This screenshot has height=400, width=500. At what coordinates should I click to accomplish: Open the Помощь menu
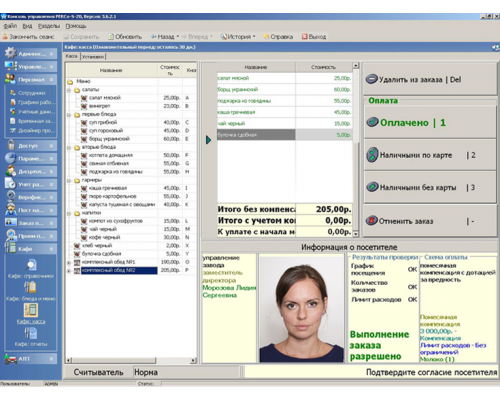(76, 26)
